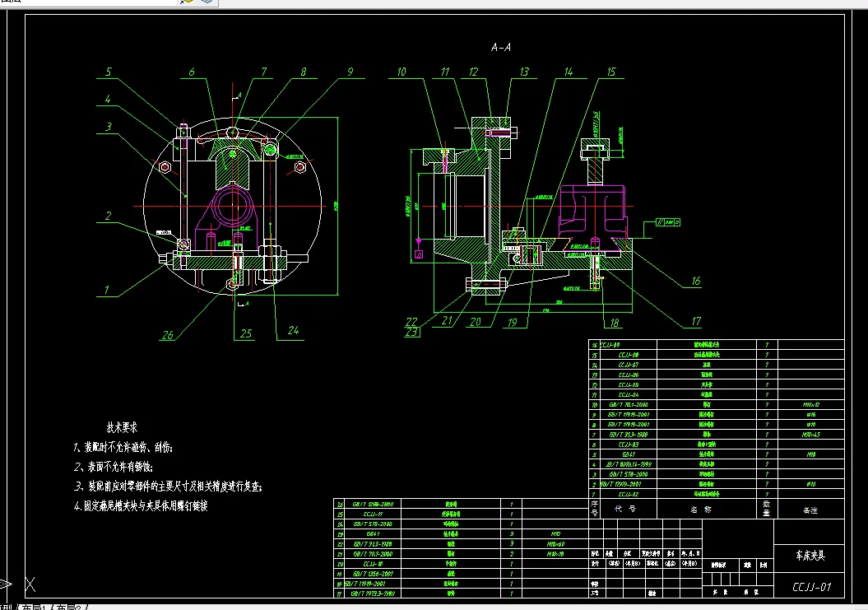
Task: Select the 车床夹具 title block text
Action: [x=810, y=555]
